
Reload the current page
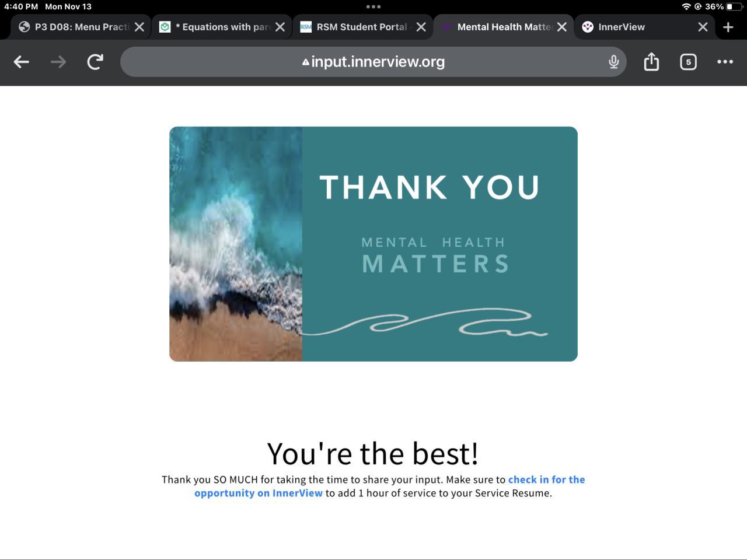[95, 62]
